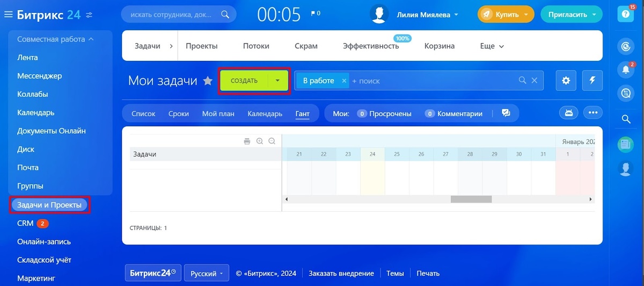
Task: Switch to Сроки view
Action: [179, 113]
